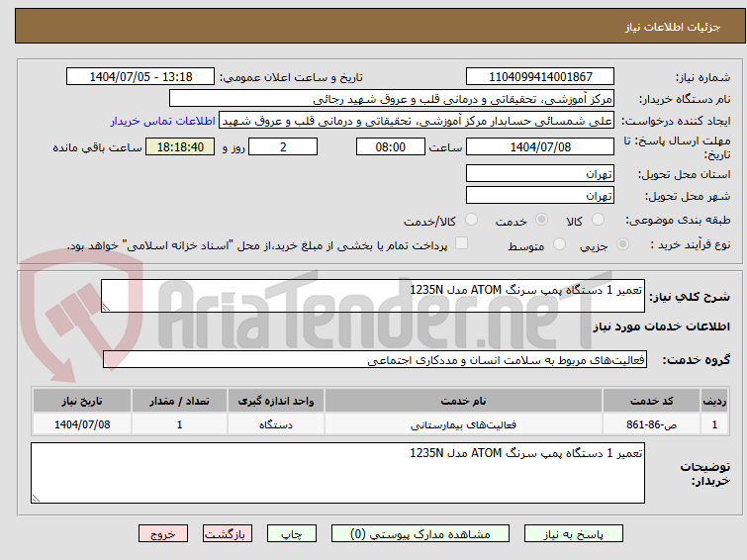The height and width of the screenshot is (560, 747).
Task: Click the remaining time field 18:18:40
Action: [x=180, y=146]
